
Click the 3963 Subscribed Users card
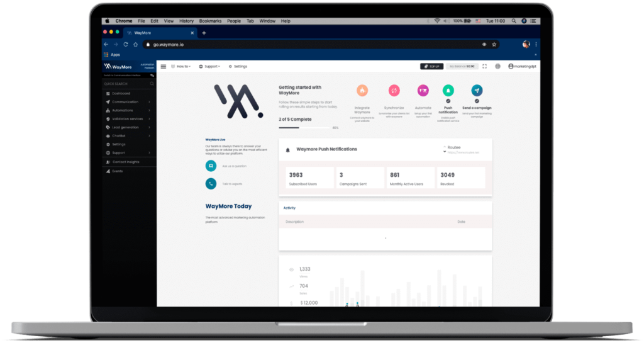coord(309,178)
